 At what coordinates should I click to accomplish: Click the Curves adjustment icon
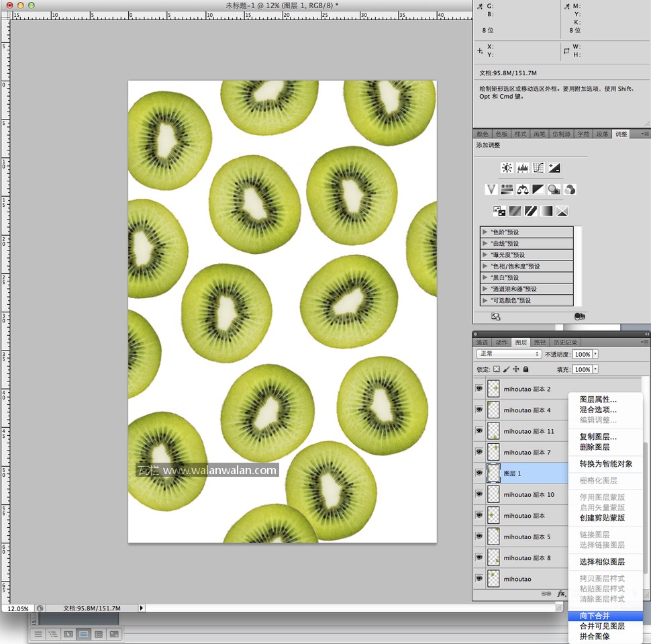(x=538, y=168)
